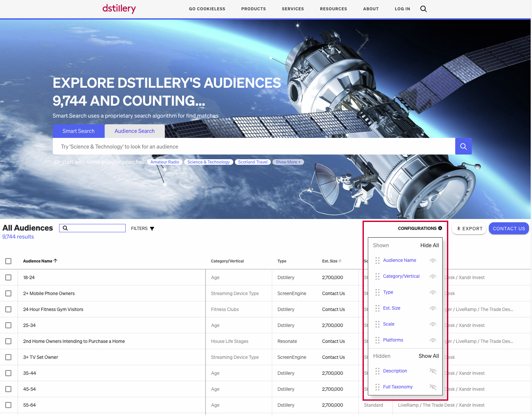Switch to the Audience Search tab

pyautogui.click(x=135, y=131)
